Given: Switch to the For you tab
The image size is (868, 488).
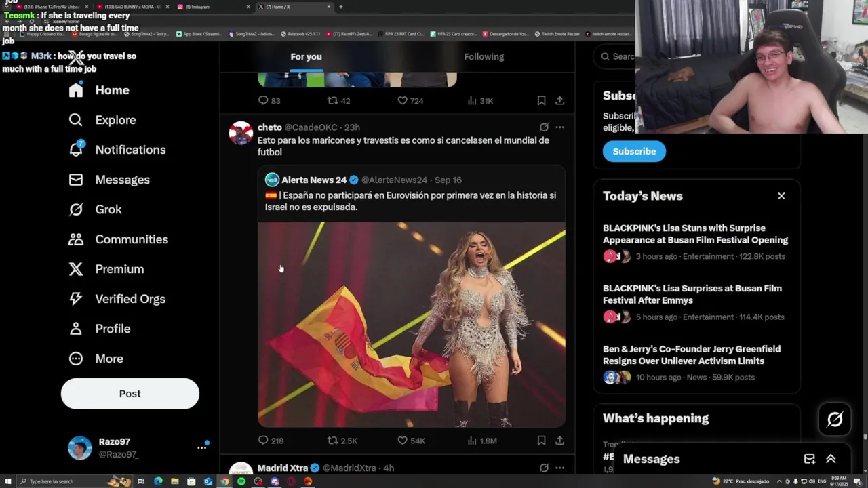Looking at the screenshot, I should 306,56.
